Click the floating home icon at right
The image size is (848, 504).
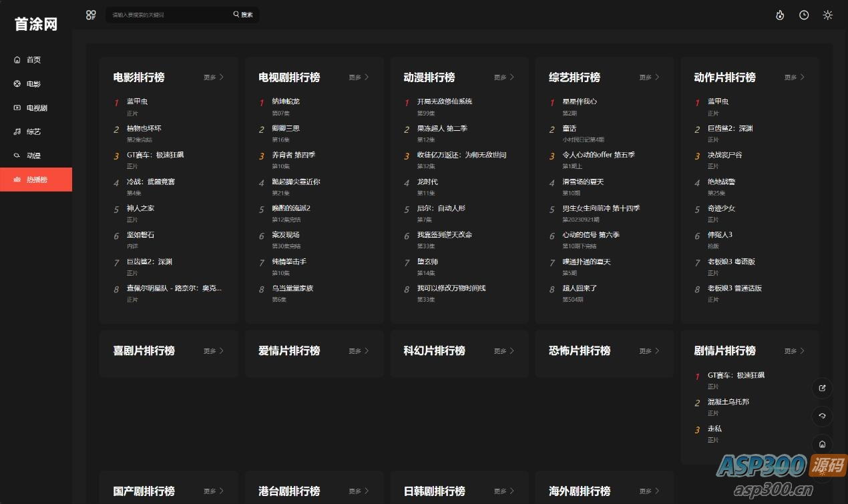822,444
